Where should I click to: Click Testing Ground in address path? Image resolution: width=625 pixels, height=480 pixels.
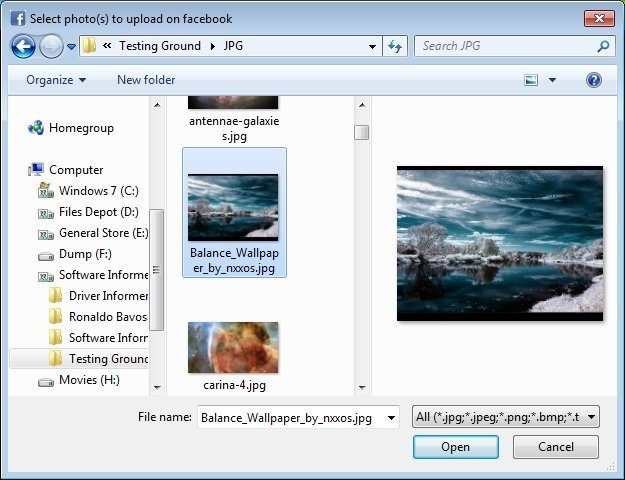click(x=159, y=46)
